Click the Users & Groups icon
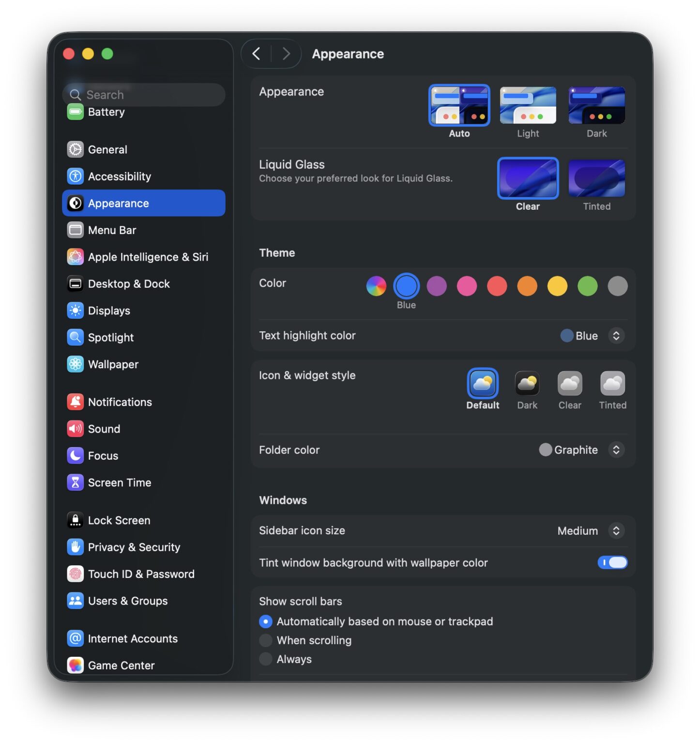700x744 pixels. click(x=75, y=601)
